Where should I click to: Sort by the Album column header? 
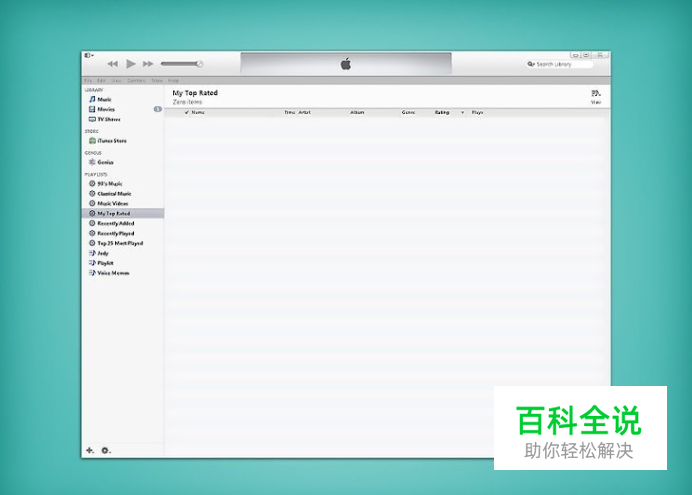coord(357,112)
